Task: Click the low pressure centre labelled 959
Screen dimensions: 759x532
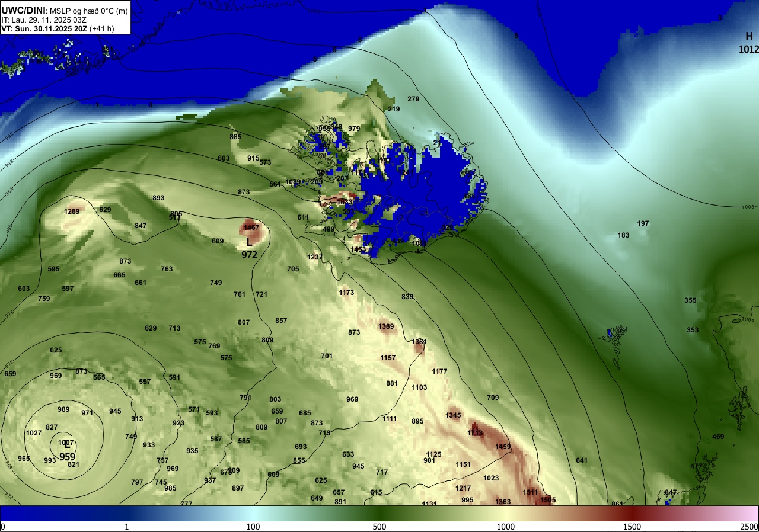Action: [x=67, y=457]
